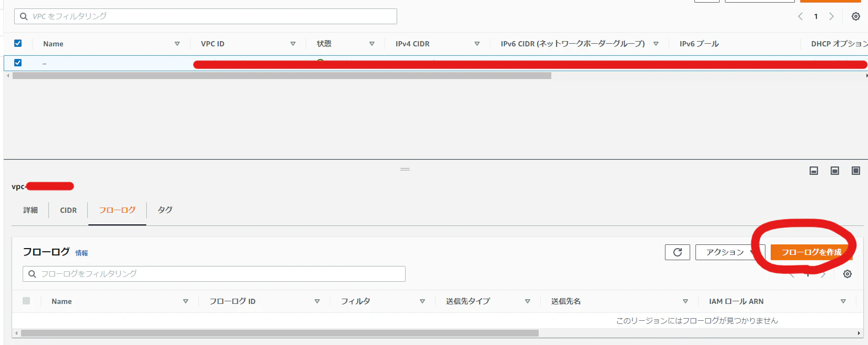Screen dimensions: 868x345
Task: Sort flow logs by 送信先タイプ
Action: (528, 301)
